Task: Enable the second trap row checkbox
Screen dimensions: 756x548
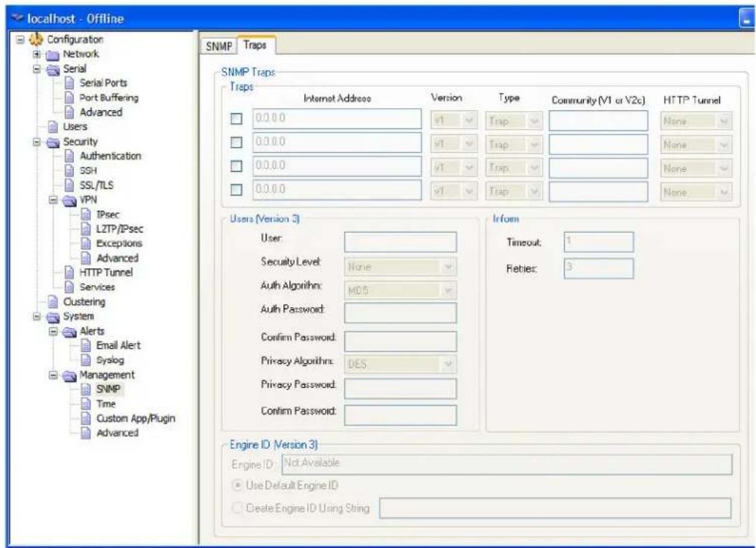Action: (236, 142)
